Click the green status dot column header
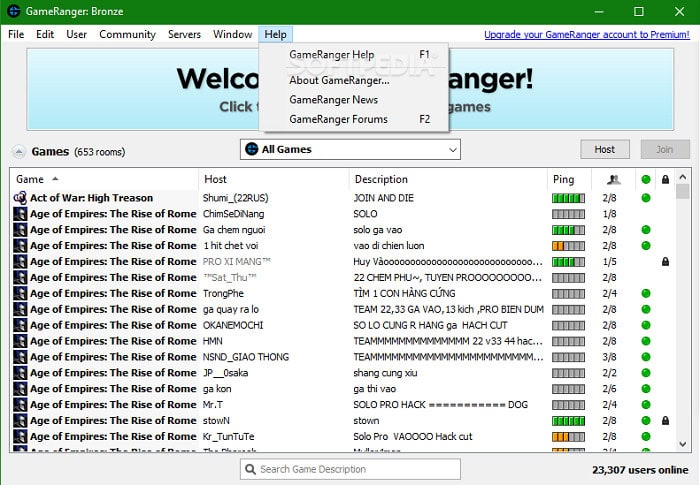The width and height of the screenshot is (700, 485). (x=646, y=180)
